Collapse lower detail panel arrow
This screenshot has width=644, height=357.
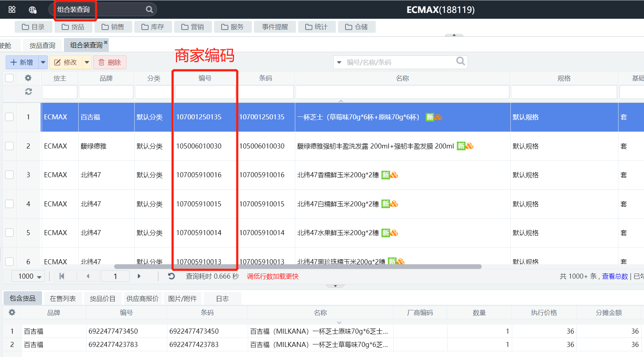click(335, 286)
